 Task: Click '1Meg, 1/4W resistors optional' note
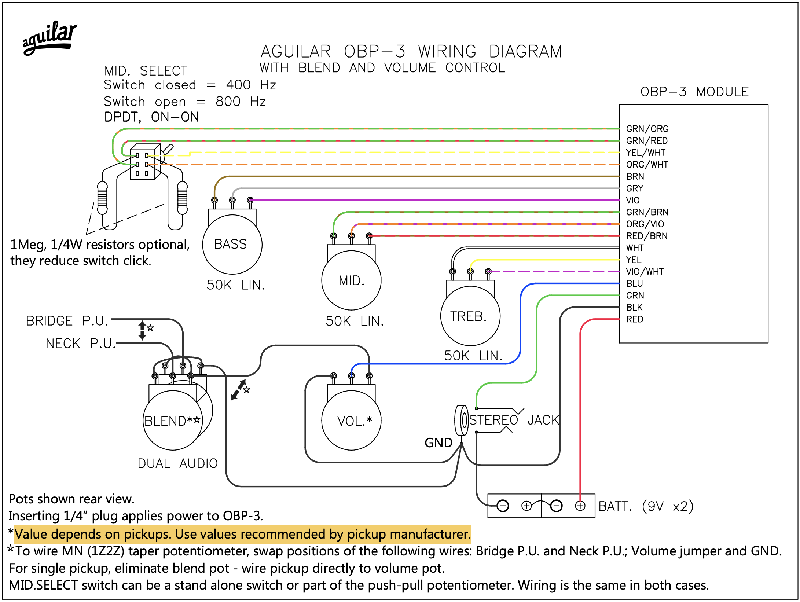(x=100, y=245)
